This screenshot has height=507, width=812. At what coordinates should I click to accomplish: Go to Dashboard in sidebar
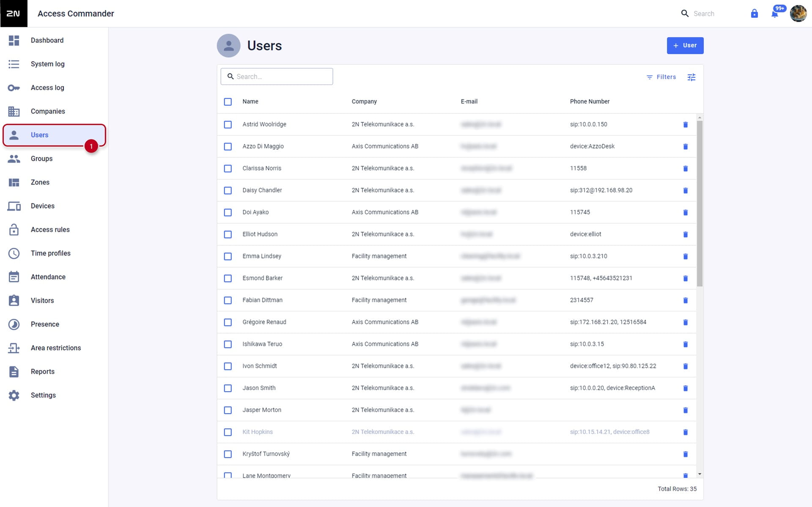(x=54, y=40)
